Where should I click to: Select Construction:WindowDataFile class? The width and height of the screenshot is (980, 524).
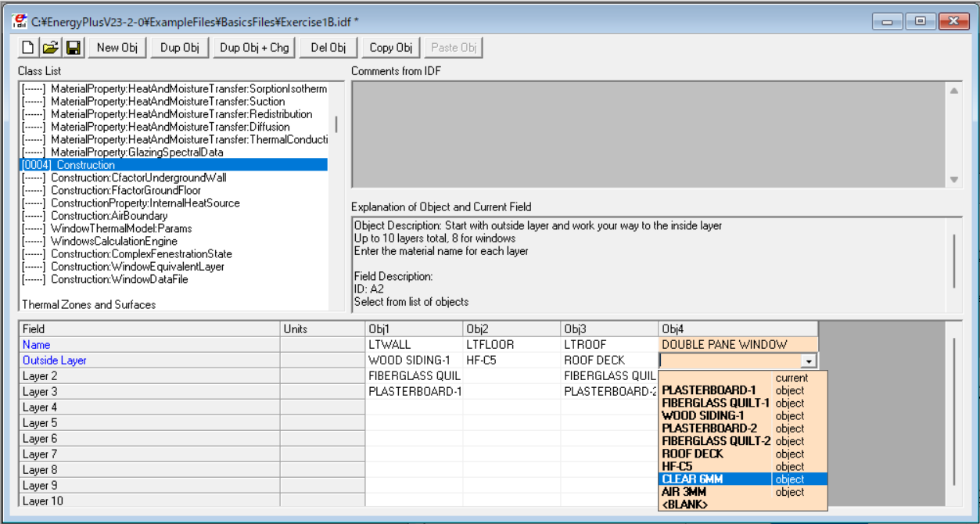coord(174,279)
